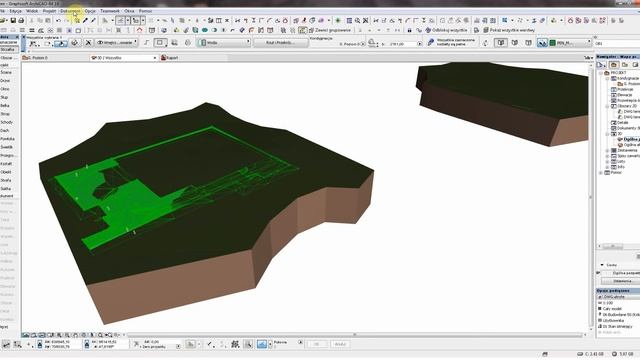
Task: Toggle the mesh override surfaces icon
Action: [x=542, y=42]
